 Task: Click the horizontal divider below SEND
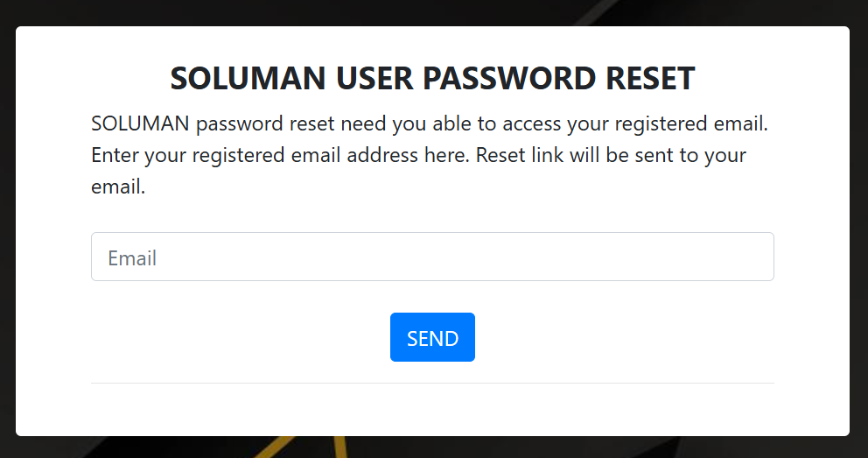pyautogui.click(x=432, y=383)
